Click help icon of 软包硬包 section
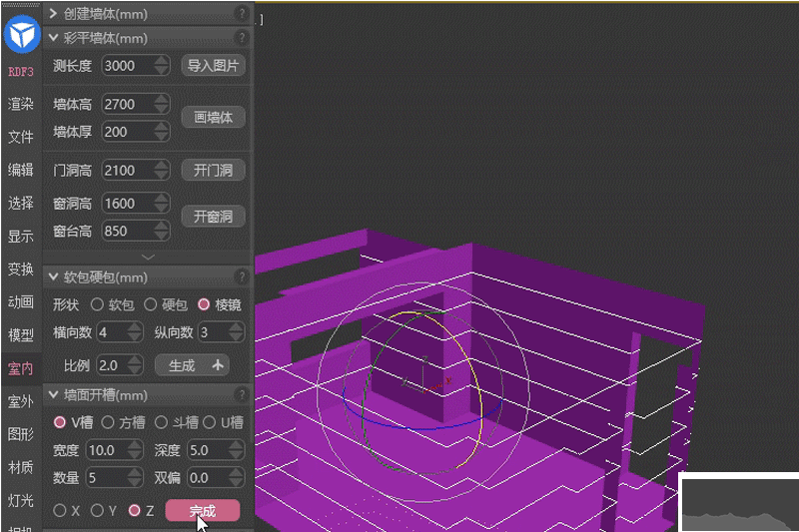The width and height of the screenshot is (799, 532). point(241,276)
